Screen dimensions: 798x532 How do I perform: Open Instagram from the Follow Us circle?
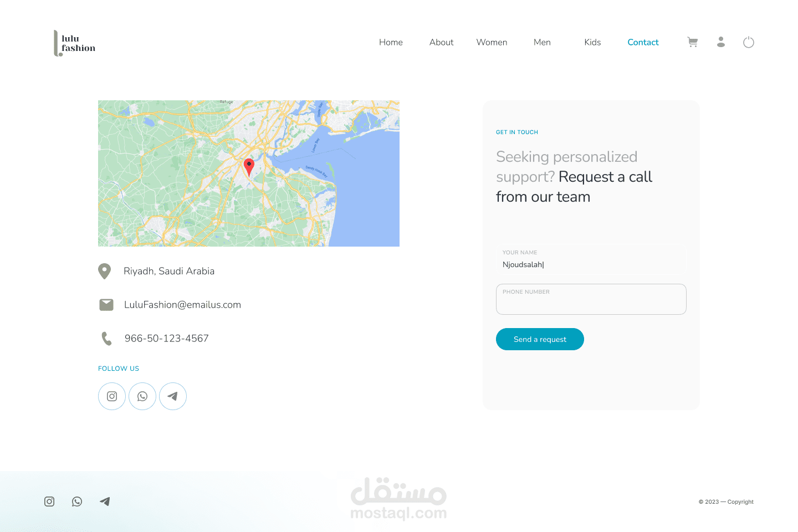[112, 396]
